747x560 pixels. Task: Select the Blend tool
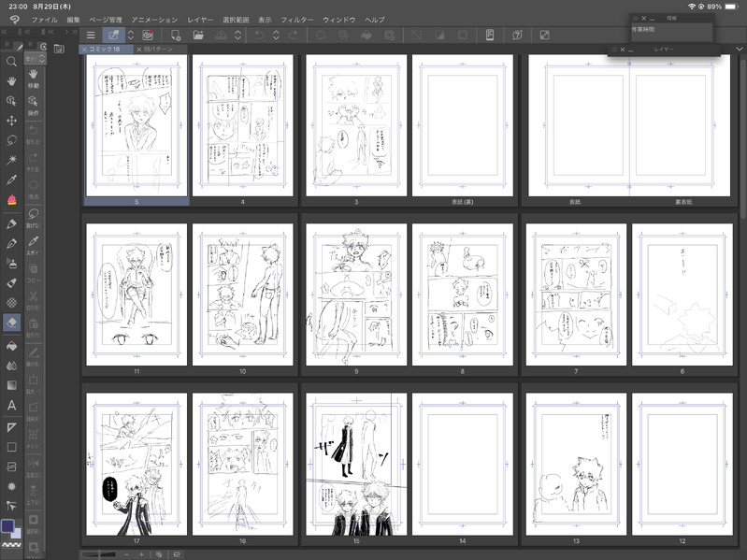[x=11, y=366]
